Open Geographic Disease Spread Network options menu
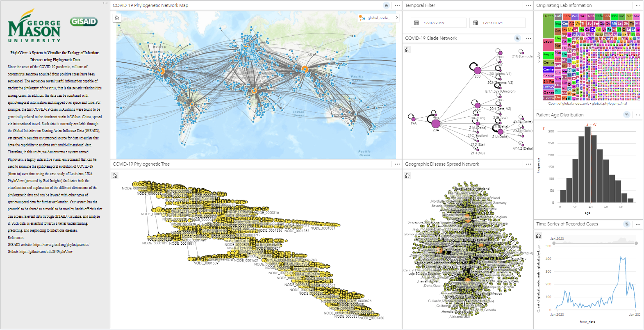Screen dimensions: 644x330 [x=528, y=164]
